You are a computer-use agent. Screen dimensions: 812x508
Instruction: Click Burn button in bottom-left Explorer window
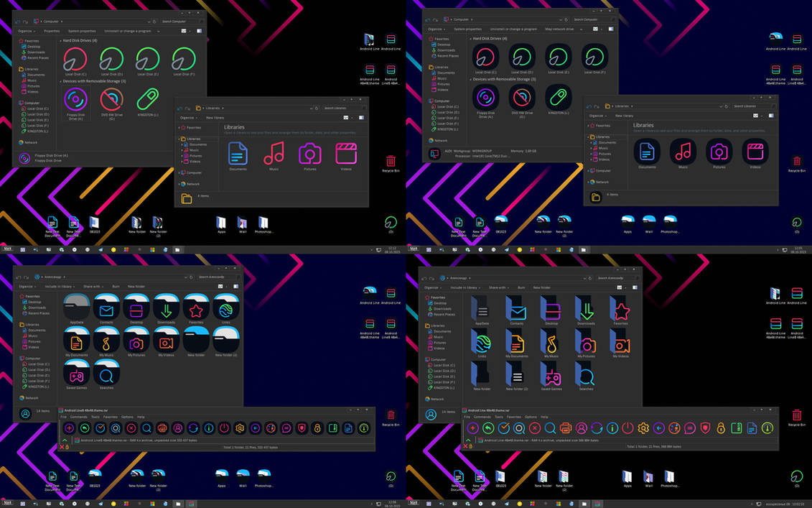pyautogui.click(x=116, y=286)
